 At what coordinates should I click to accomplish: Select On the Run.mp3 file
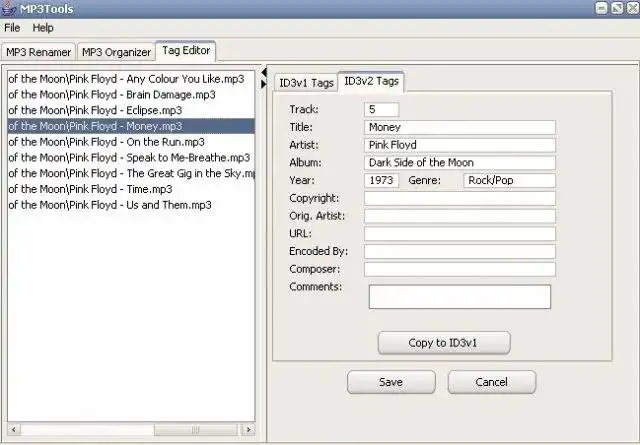131,142
